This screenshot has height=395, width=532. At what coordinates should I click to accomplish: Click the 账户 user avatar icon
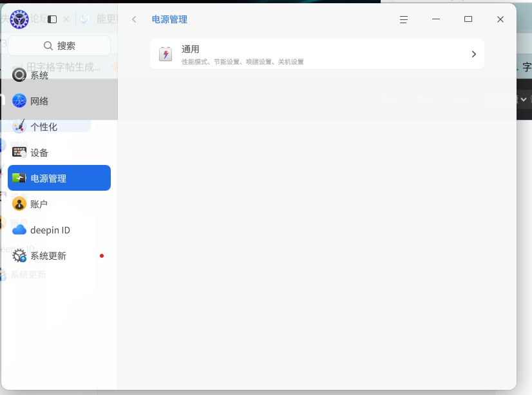tap(19, 204)
